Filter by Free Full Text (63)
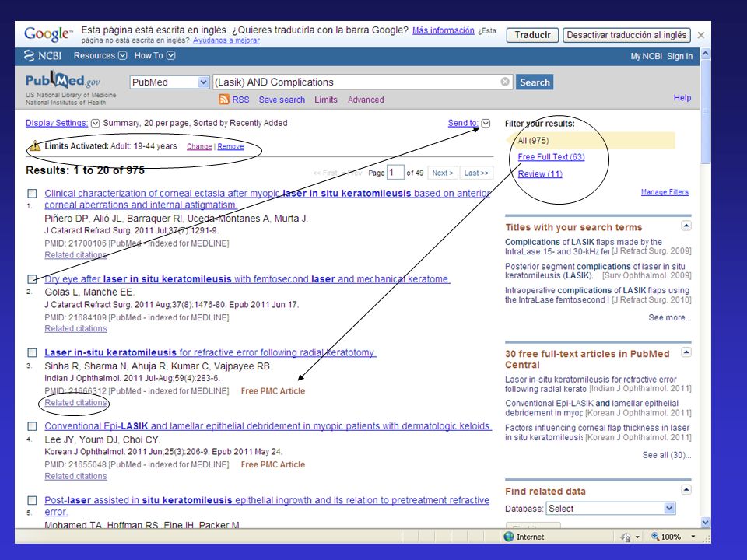The height and width of the screenshot is (560, 747). click(551, 156)
